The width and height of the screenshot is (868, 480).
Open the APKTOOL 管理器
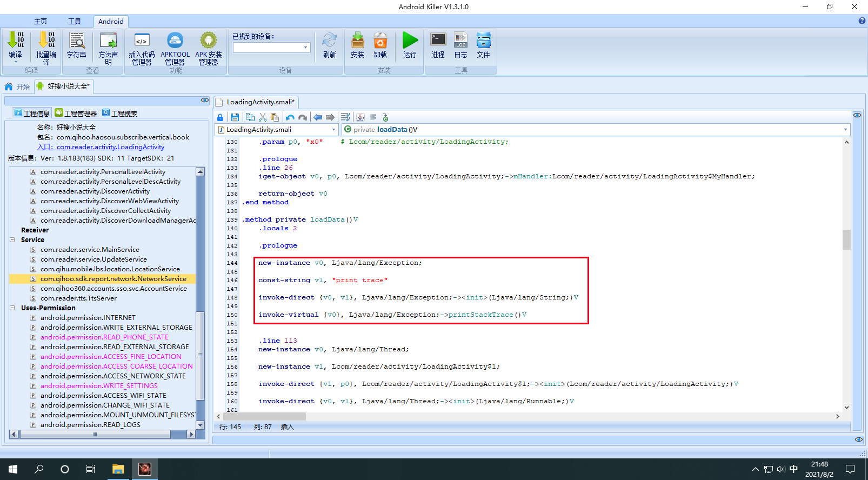175,41
